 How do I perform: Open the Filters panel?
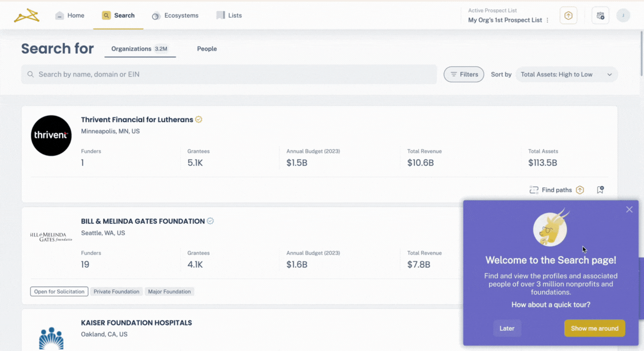[x=464, y=74]
